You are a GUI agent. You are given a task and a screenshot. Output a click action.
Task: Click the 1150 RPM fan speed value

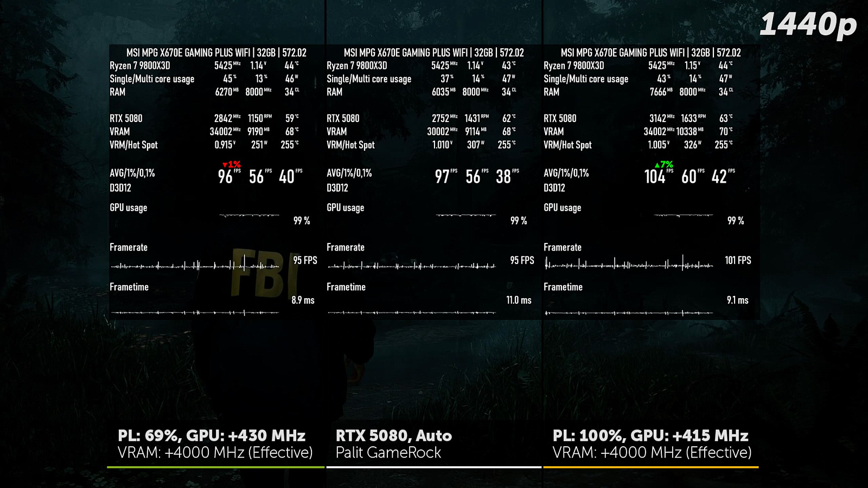pos(260,118)
